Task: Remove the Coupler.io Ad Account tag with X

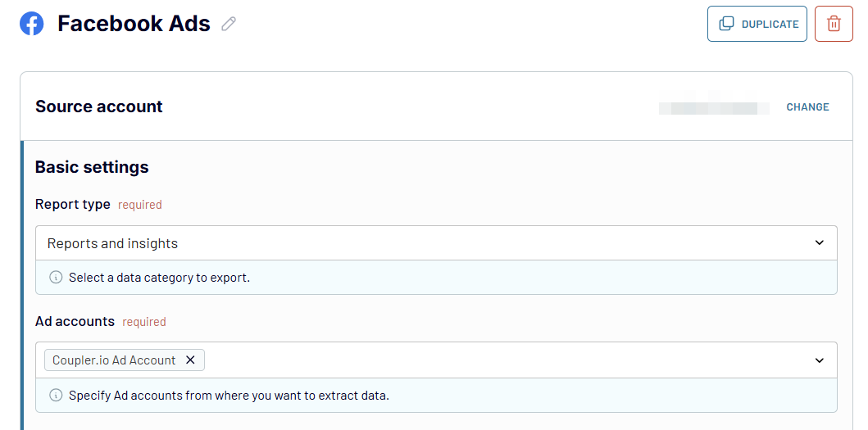Action: (x=190, y=360)
